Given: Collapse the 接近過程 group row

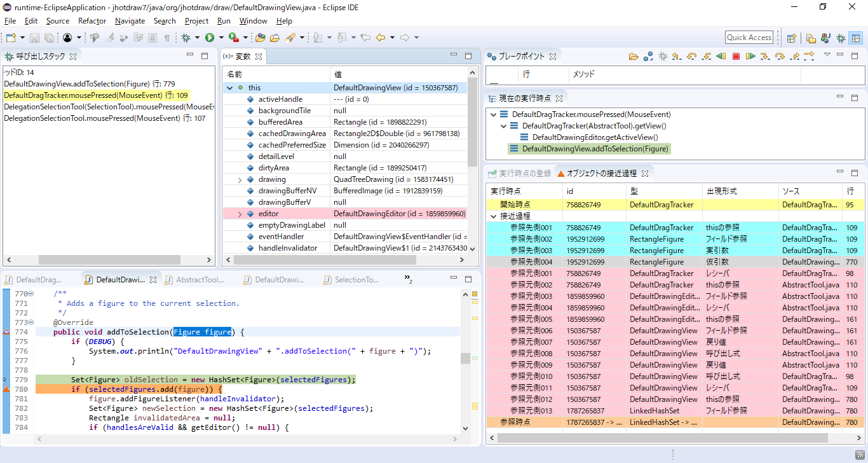Looking at the screenshot, I should (x=494, y=216).
